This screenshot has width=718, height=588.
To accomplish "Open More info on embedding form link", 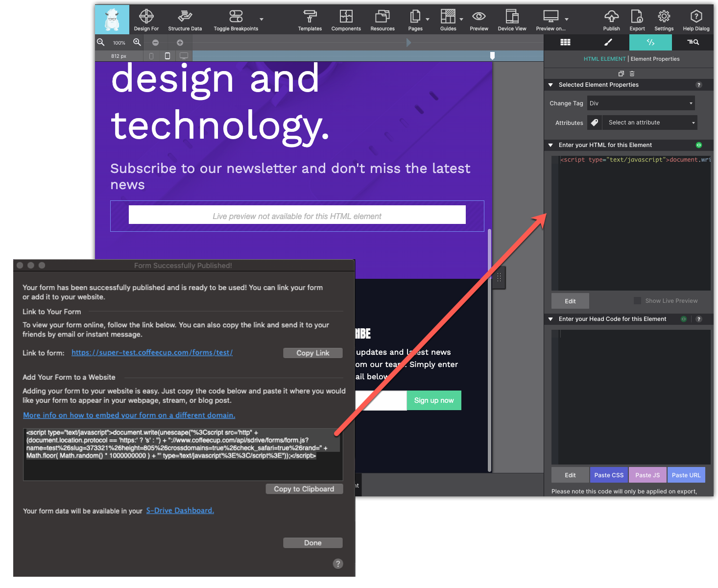I will (x=129, y=415).
